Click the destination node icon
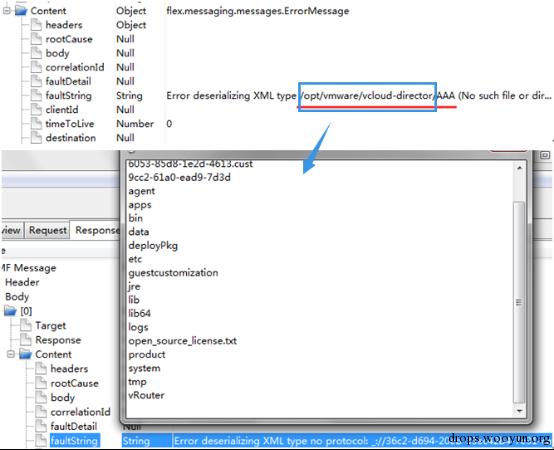The width and height of the screenshot is (554, 450). [x=36, y=137]
